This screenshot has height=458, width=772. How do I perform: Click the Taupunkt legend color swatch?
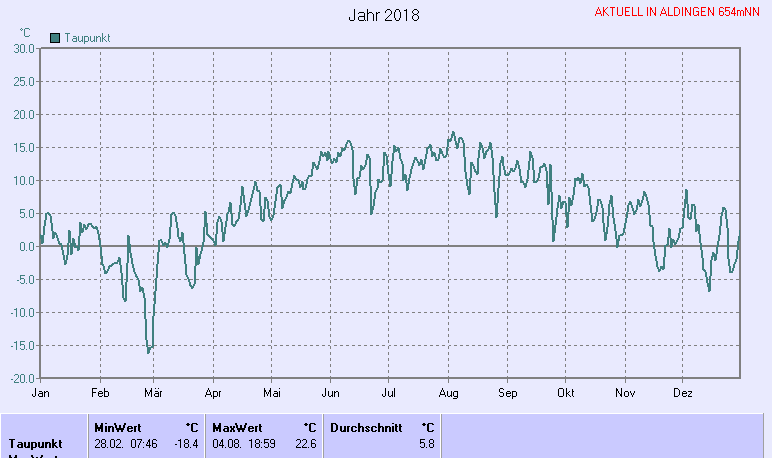(x=55, y=37)
